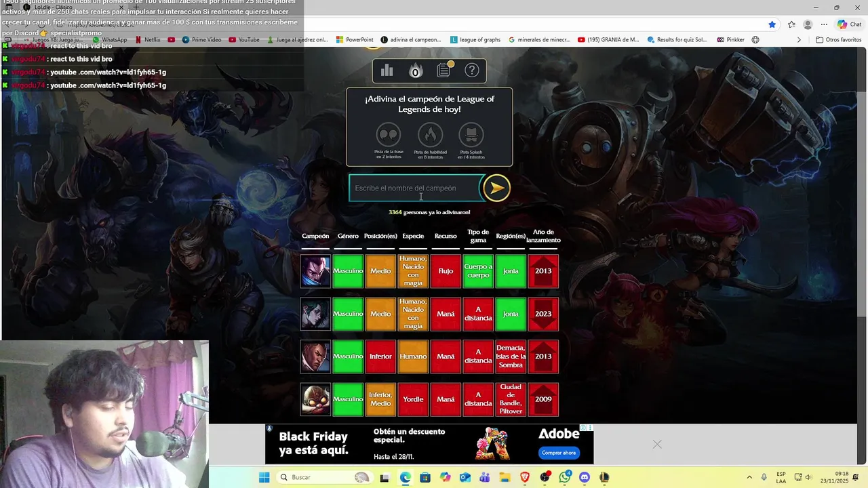Click the Flujo resource cell
This screenshot has width=868, height=488.
click(x=446, y=271)
